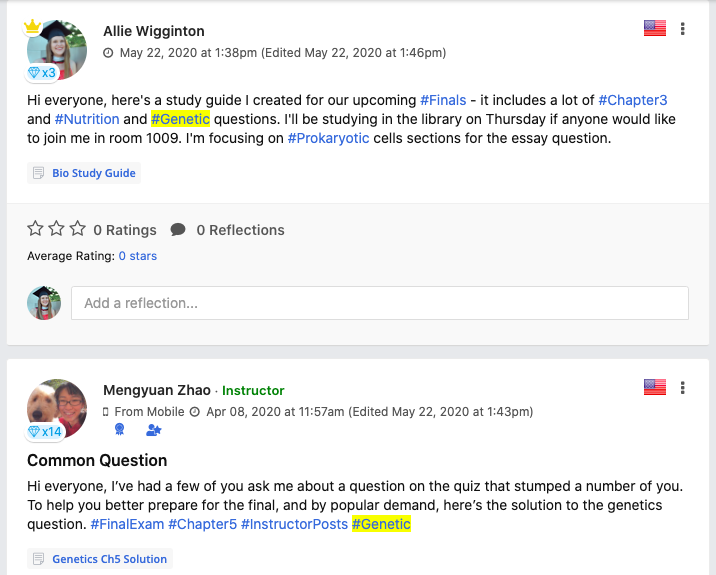Click the gold crown icon on Allie's avatar

pyautogui.click(x=32, y=26)
